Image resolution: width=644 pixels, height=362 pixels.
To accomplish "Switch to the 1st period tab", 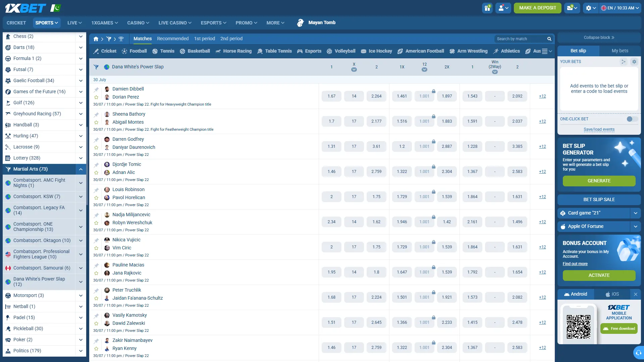I will (x=205, y=39).
